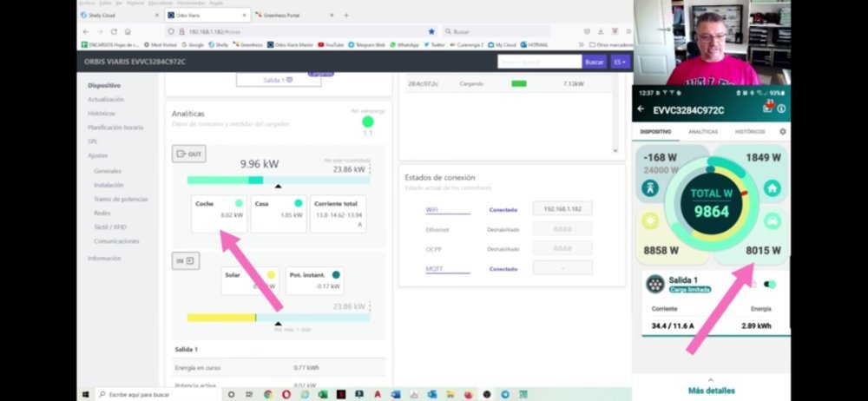Click the Salida 1 connector box
The width and height of the screenshot is (868, 401).
click(279, 80)
